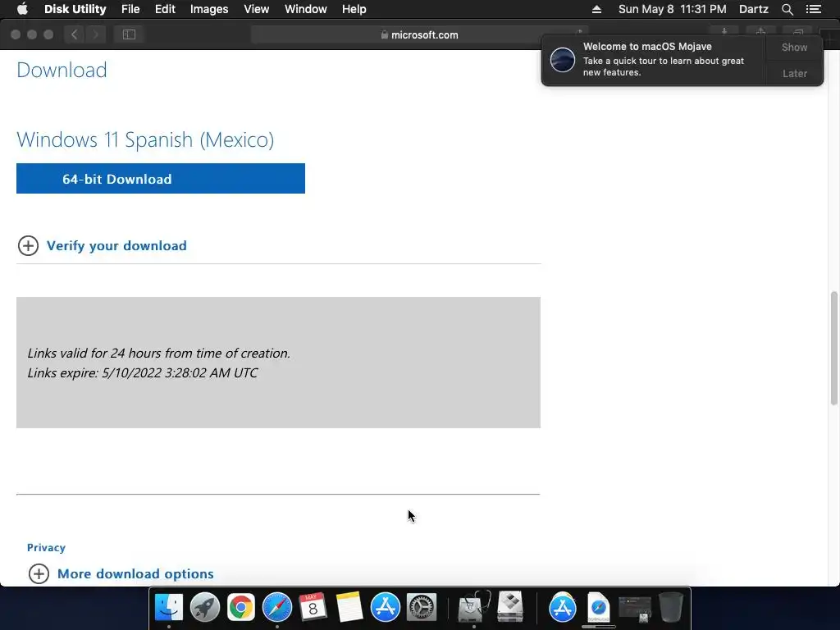The width and height of the screenshot is (840, 630).
Task: Open Notification Center list icon
Action: coord(813,9)
